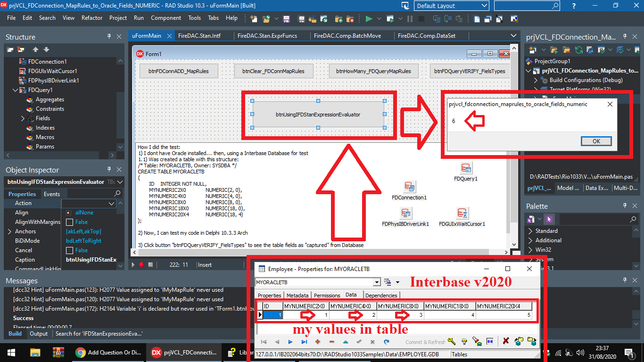Image resolution: width=644 pixels, height=362 pixels.
Task: Click the purple Save toolbar icon
Action: (286, 19)
